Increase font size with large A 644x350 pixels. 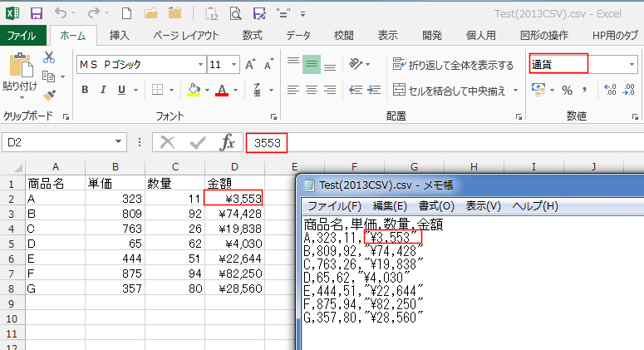[x=250, y=65]
